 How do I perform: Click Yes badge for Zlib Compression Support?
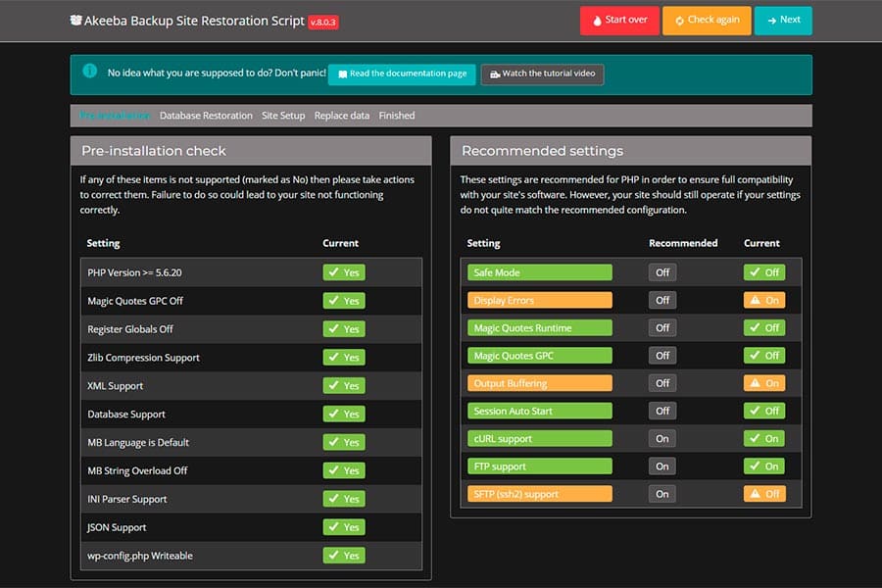point(344,358)
